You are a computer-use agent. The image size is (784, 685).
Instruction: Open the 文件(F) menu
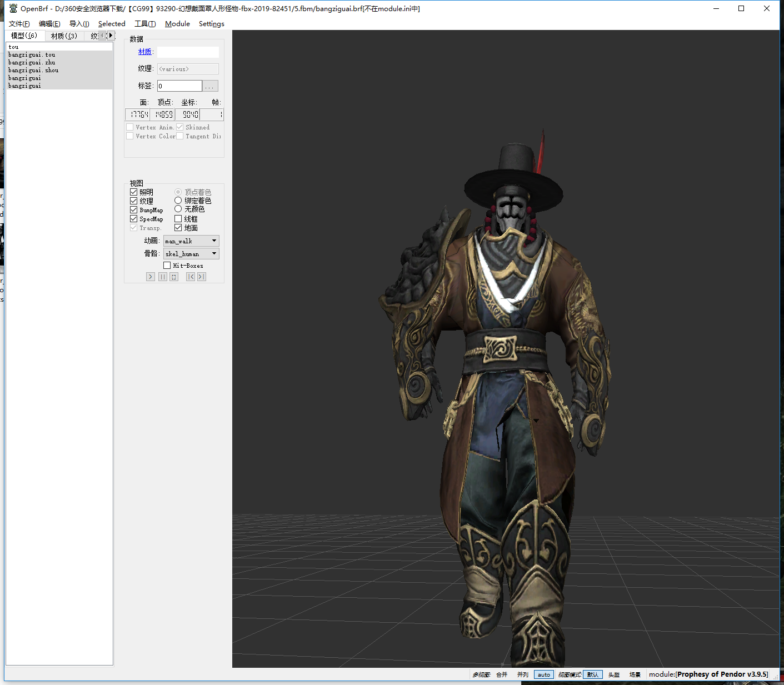point(19,24)
